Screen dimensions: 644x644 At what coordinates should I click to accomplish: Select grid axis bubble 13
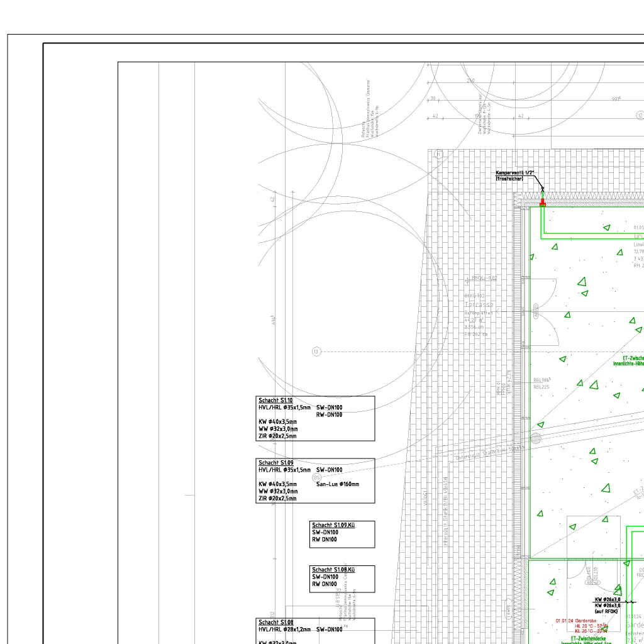(316, 352)
